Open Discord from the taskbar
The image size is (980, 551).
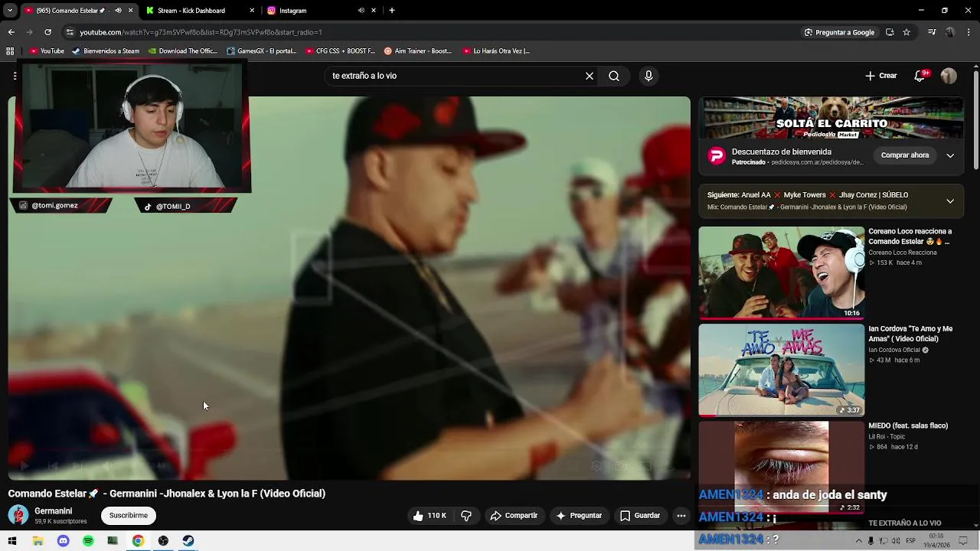[x=63, y=541]
